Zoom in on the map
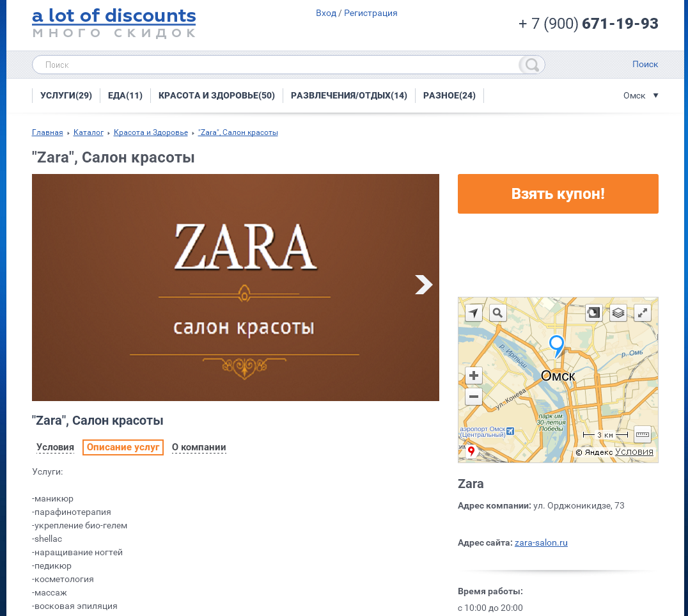 pyautogui.click(x=473, y=376)
